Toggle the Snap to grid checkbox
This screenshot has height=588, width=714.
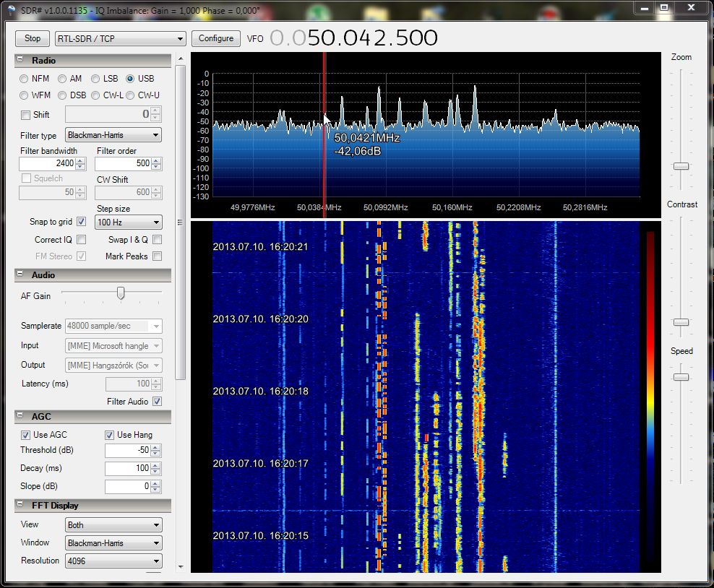(81, 222)
